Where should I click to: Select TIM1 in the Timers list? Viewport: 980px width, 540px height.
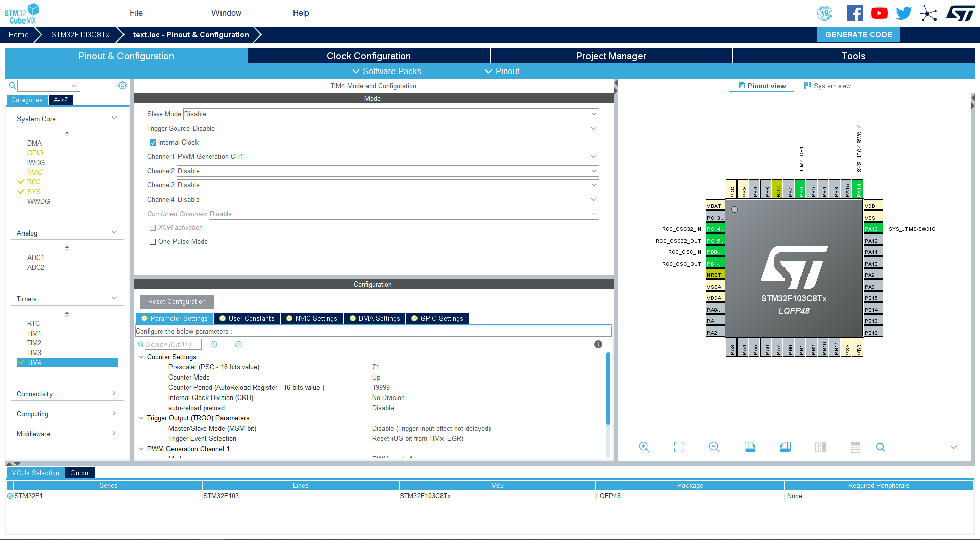pos(34,333)
